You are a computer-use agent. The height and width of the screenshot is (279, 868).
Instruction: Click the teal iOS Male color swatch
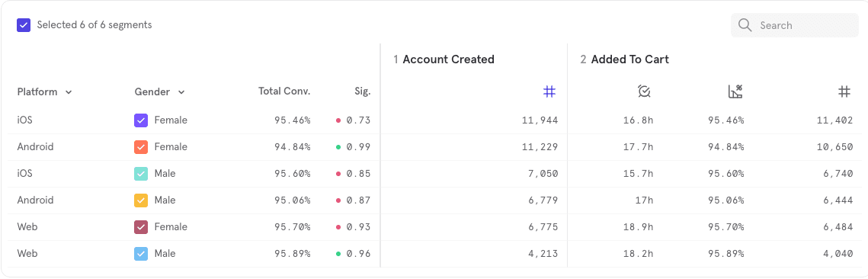(x=141, y=174)
